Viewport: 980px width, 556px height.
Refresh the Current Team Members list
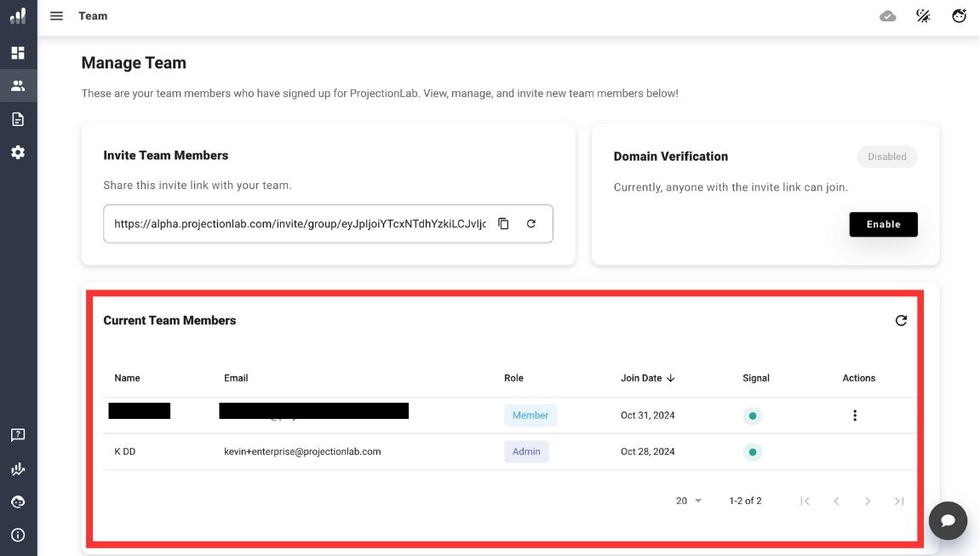coord(901,321)
